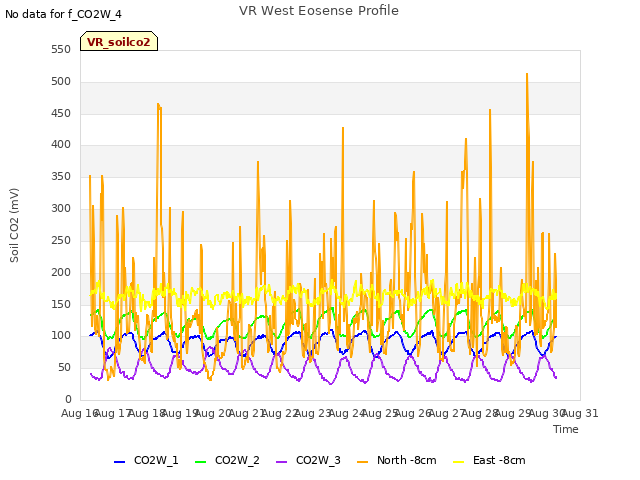Click the 450 y-axis tick label
640x480 pixels.
pyautogui.click(x=61, y=113)
